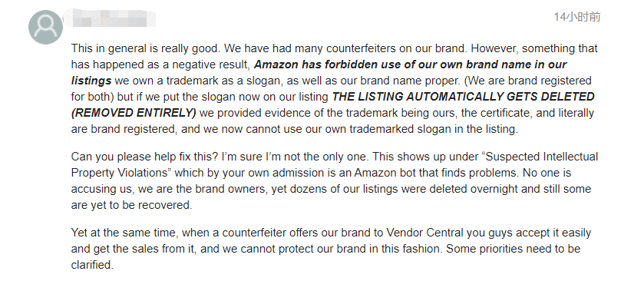
Task: Click 'Yet at the same time' paragraph opening
Action: click(x=124, y=233)
